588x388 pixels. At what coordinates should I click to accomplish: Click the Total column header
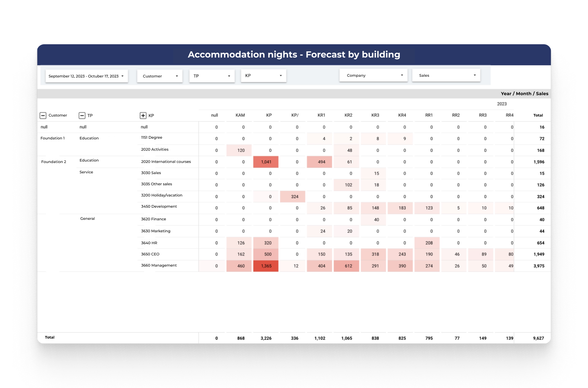click(x=538, y=115)
